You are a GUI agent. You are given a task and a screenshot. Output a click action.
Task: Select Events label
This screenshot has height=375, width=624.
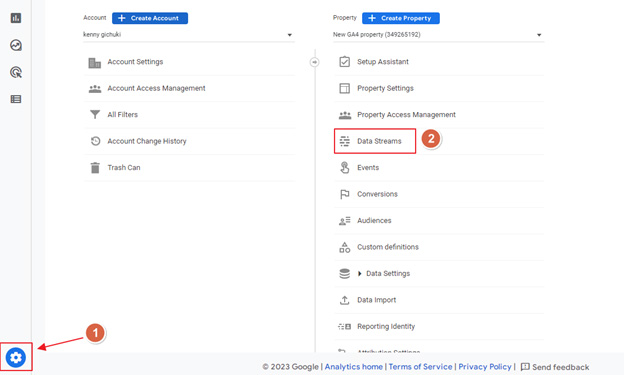pyautogui.click(x=368, y=168)
